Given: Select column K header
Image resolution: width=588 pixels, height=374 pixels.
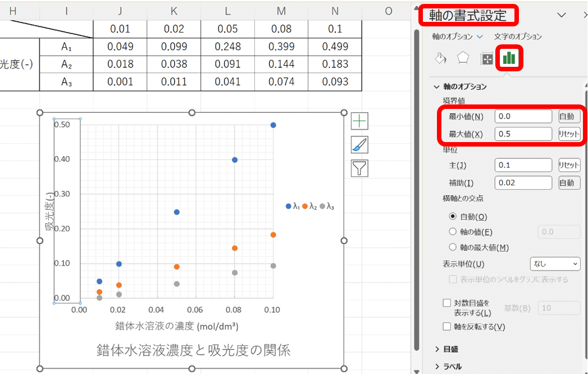Looking at the screenshot, I should point(174,11).
